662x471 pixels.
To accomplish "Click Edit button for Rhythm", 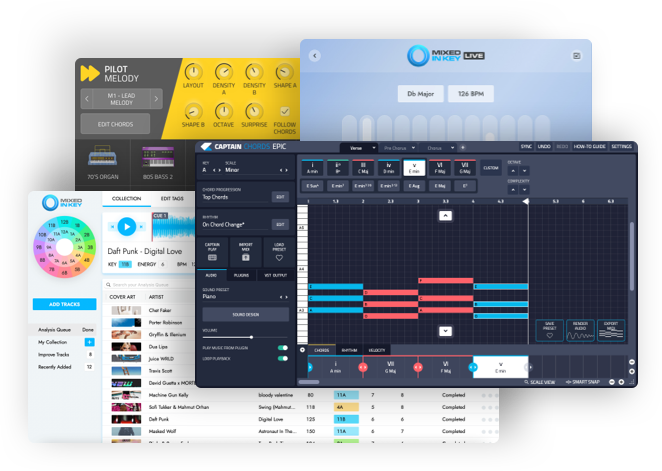I will click(x=280, y=224).
